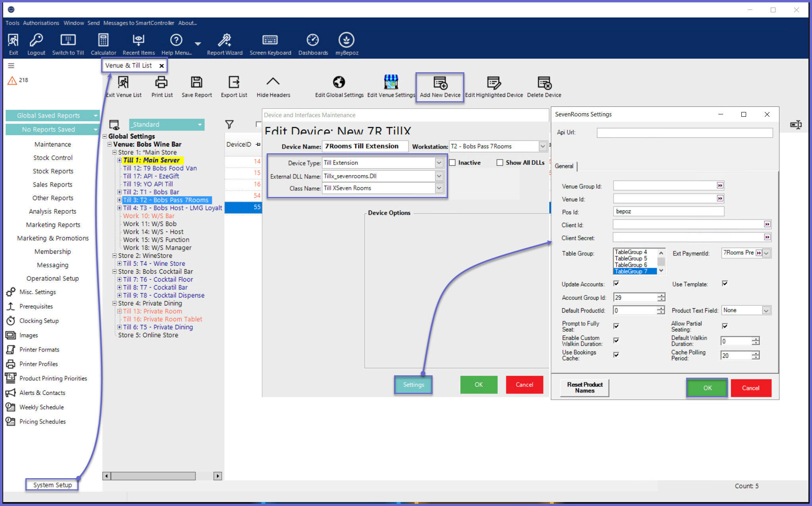The width and height of the screenshot is (812, 506).
Task: Open Ext PaymentId dropdown
Action: point(766,253)
